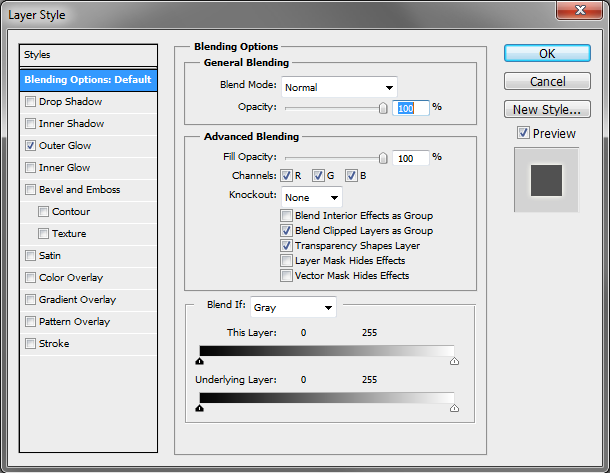This screenshot has width=610, height=473.
Task: Open the Blend Mode dropdown
Action: click(339, 87)
